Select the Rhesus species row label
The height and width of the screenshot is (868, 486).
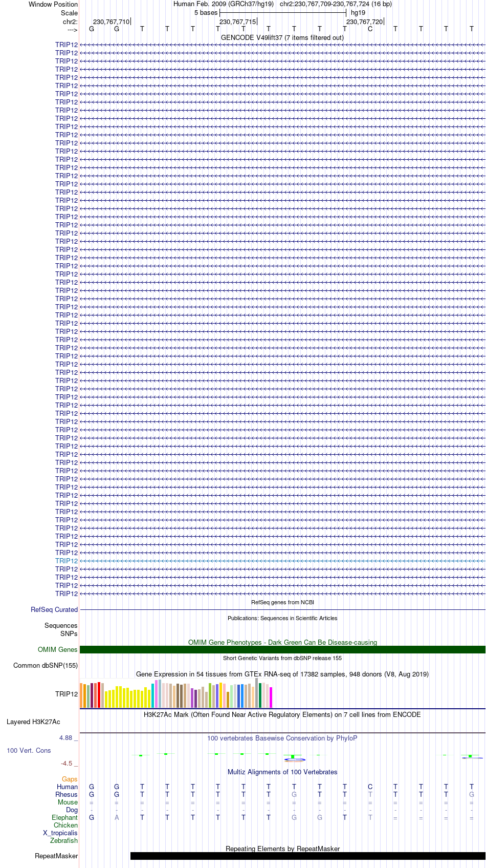67,794
